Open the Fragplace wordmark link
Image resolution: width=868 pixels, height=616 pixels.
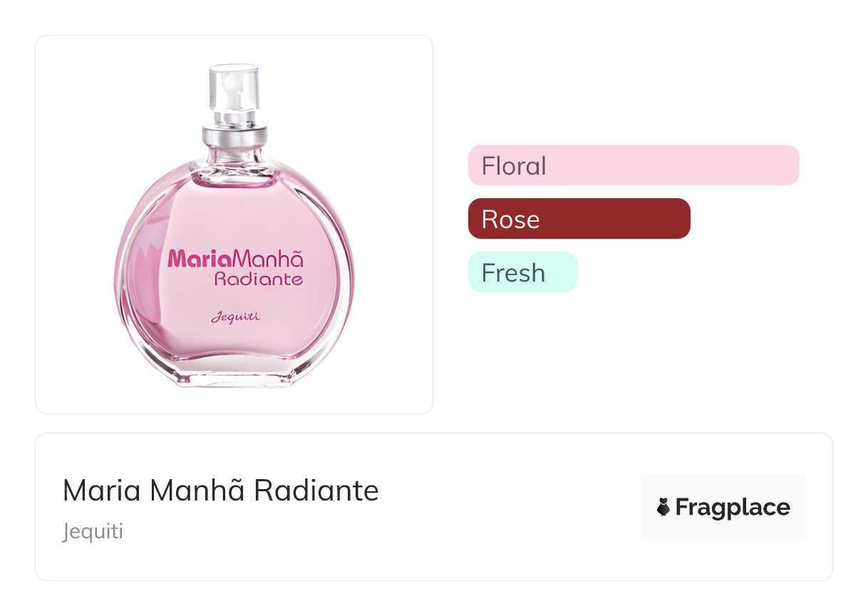coord(732,507)
